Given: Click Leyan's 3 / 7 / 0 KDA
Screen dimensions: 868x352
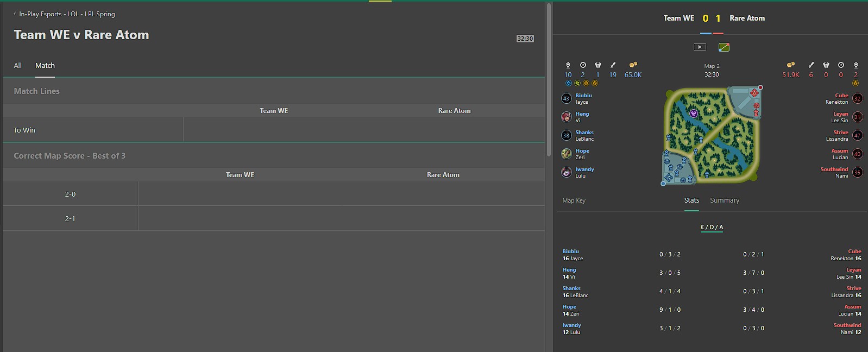Looking at the screenshot, I should [x=753, y=273].
